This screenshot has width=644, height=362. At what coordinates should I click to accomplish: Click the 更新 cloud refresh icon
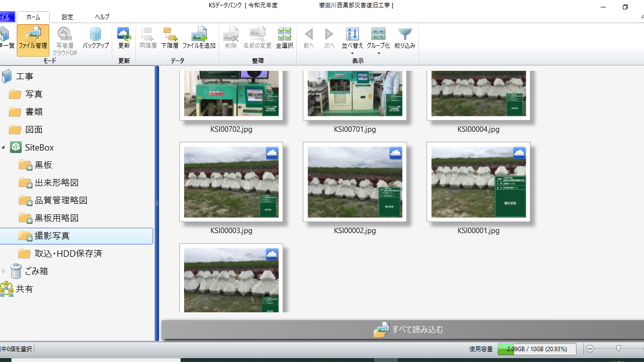tap(124, 37)
